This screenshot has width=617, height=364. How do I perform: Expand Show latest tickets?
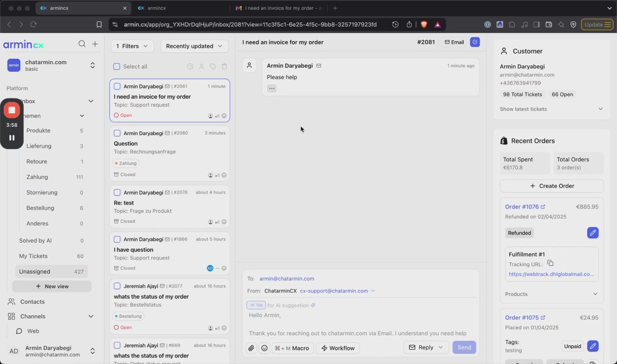tap(551, 109)
